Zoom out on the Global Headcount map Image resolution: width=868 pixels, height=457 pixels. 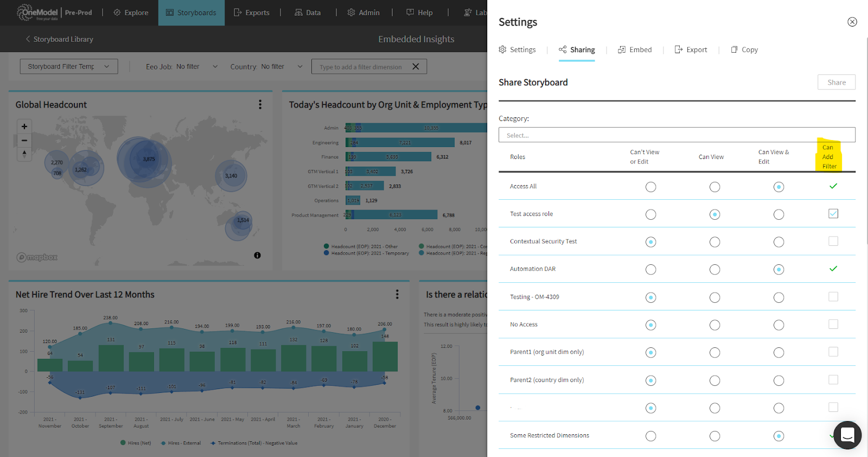tap(24, 141)
